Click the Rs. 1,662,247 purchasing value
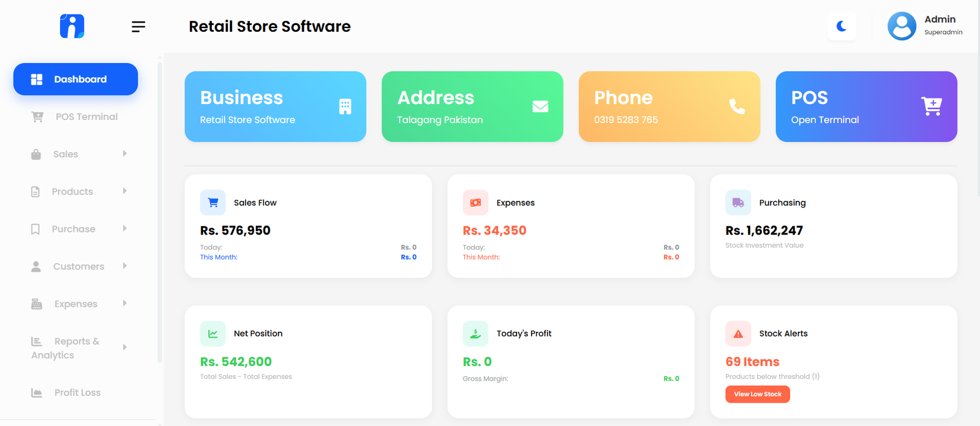The height and width of the screenshot is (426, 980). pyautogui.click(x=764, y=231)
